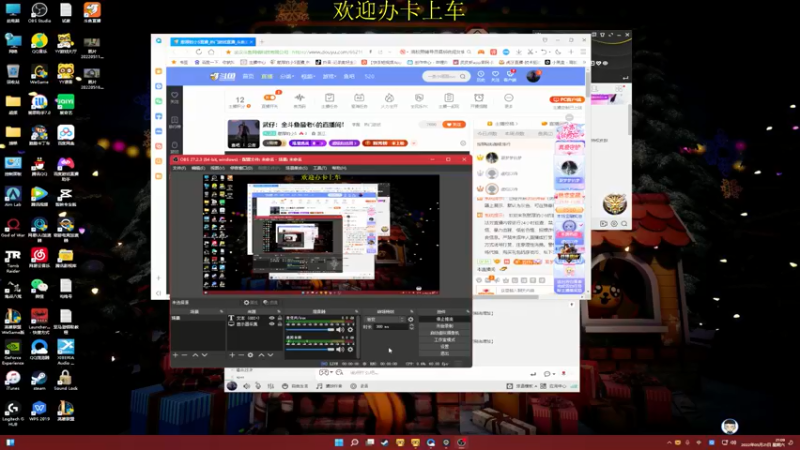Mute second audio mixer track speaker
Viewport: 800px width, 450px height.
340,349
